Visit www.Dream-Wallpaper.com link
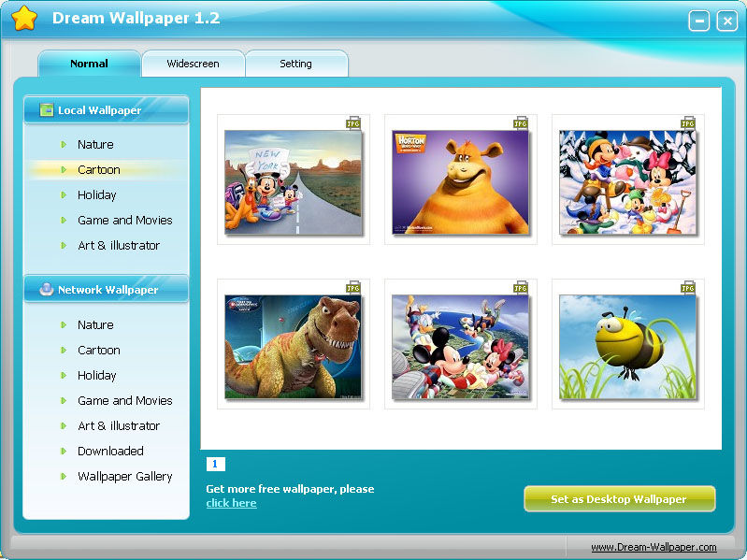This screenshot has height=560, width=747. coord(654,547)
